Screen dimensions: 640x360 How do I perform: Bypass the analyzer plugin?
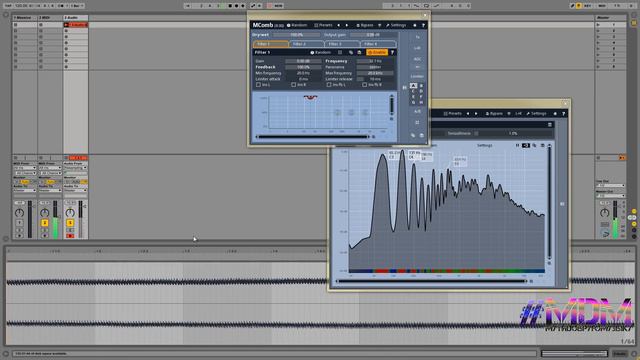point(494,113)
